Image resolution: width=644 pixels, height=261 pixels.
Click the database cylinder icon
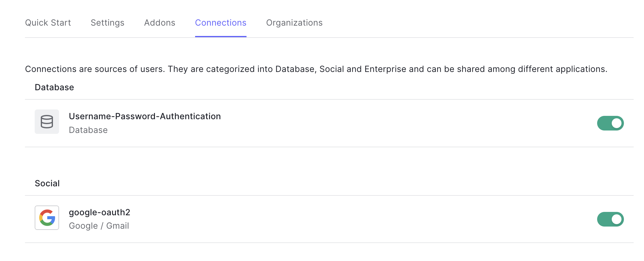pyautogui.click(x=47, y=122)
